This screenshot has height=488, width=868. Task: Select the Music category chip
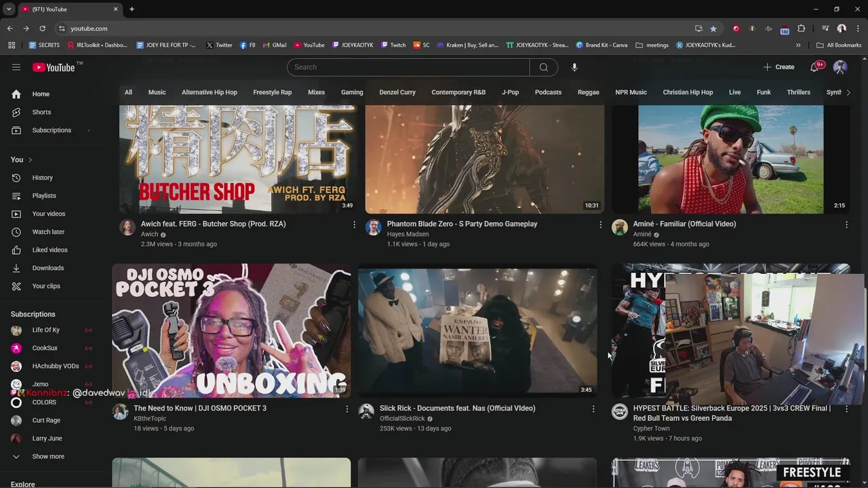click(x=157, y=92)
